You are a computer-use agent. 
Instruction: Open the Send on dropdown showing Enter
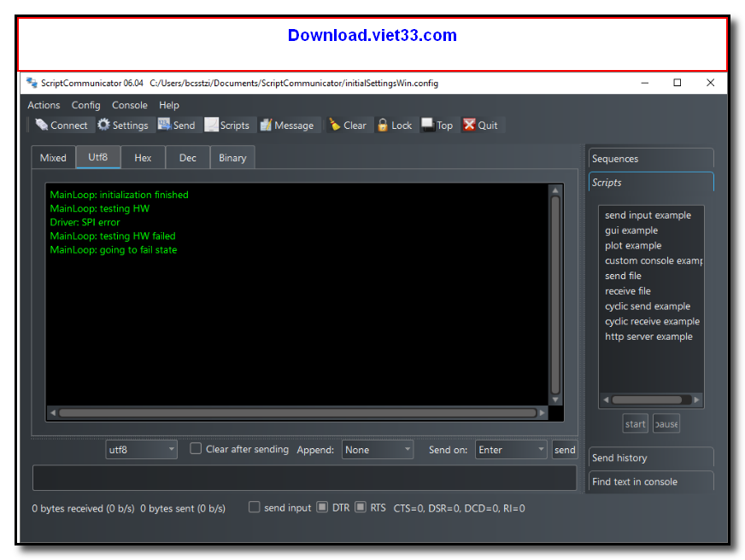(x=511, y=449)
